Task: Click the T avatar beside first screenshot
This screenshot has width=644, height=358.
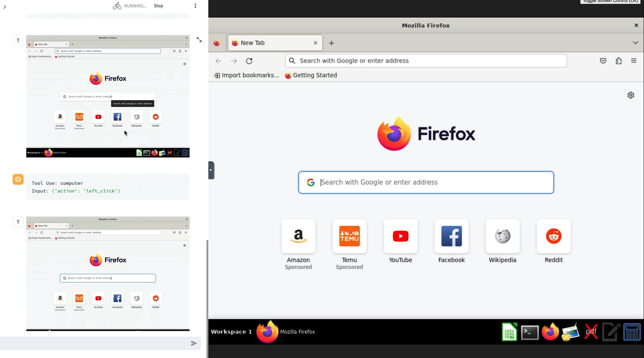Action: 18,41
